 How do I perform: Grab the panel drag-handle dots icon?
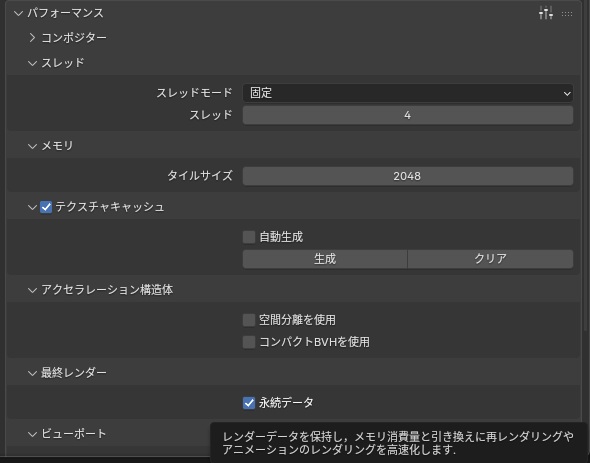click(567, 14)
